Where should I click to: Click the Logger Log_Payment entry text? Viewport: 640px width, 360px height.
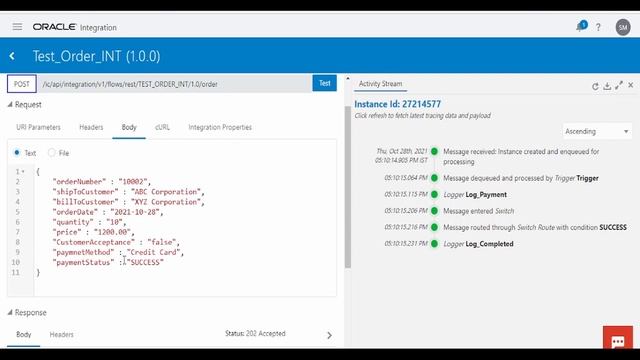475,195
